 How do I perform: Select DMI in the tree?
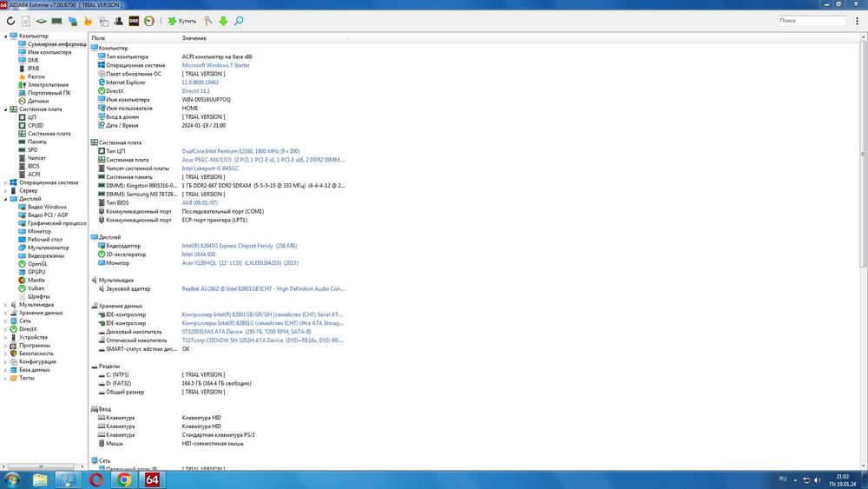coord(33,60)
